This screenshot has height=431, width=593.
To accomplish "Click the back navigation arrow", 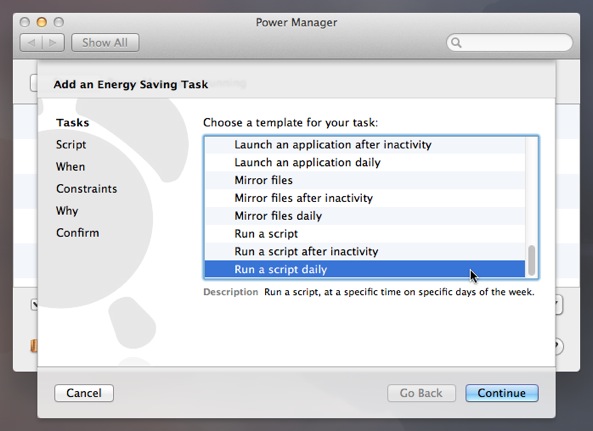I will pyautogui.click(x=31, y=43).
